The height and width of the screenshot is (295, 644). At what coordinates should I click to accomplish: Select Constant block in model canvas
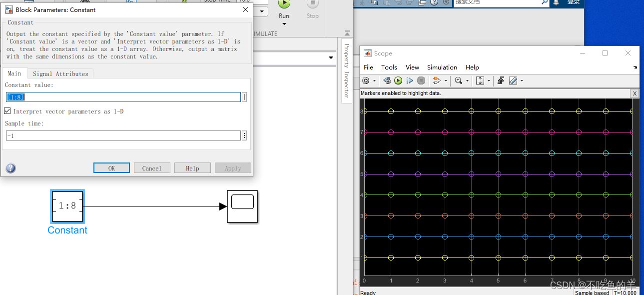67,206
